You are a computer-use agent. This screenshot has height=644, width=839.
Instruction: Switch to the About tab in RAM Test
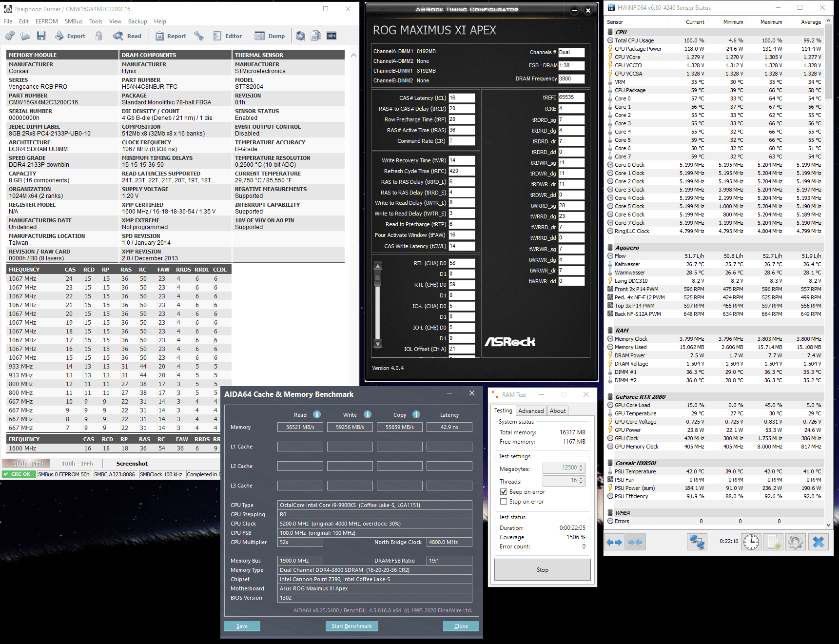pos(558,411)
